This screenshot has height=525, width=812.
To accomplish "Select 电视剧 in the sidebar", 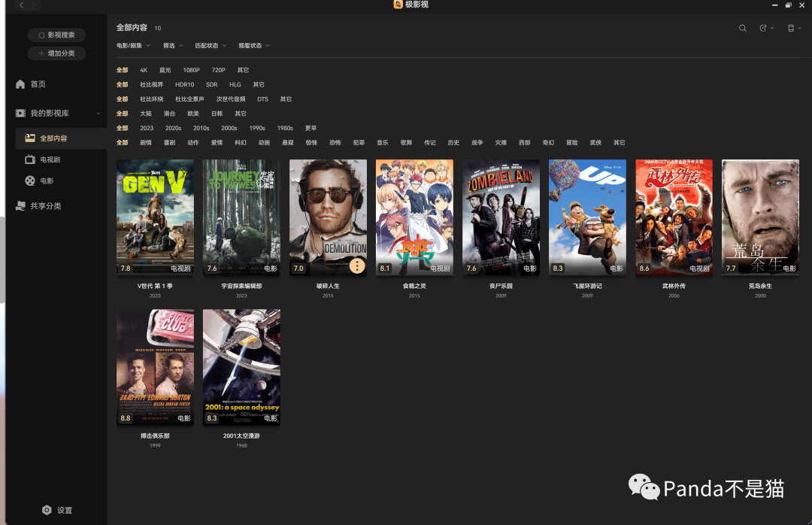I will (x=50, y=159).
